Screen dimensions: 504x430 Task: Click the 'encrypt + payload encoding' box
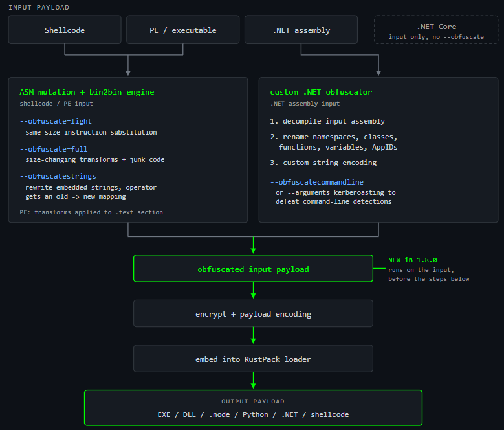pyautogui.click(x=253, y=313)
